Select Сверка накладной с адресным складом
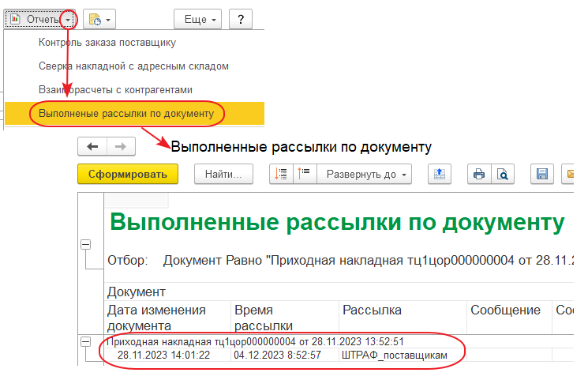 [x=133, y=66]
